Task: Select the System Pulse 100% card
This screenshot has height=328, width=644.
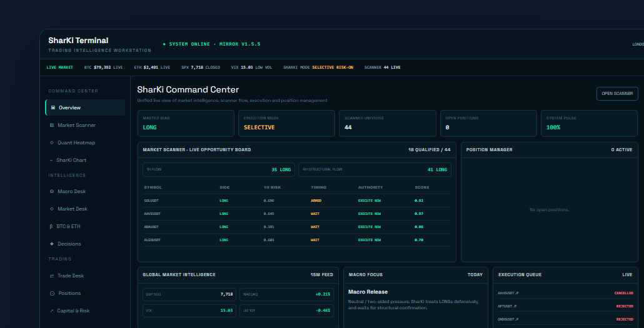Action: click(590, 123)
